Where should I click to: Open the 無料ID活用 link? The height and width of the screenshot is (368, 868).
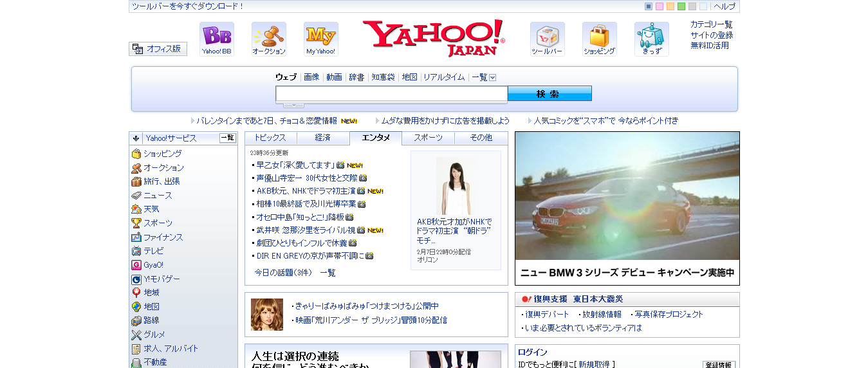point(710,46)
